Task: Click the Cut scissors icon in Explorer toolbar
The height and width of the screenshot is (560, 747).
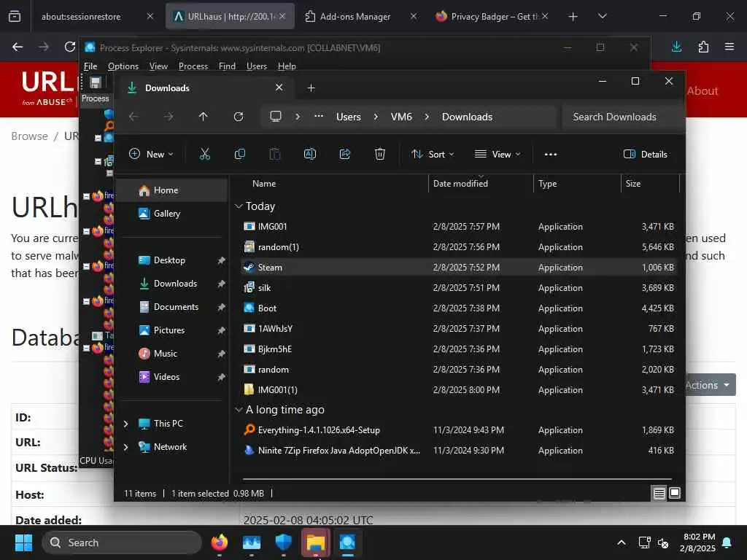Action: click(205, 154)
